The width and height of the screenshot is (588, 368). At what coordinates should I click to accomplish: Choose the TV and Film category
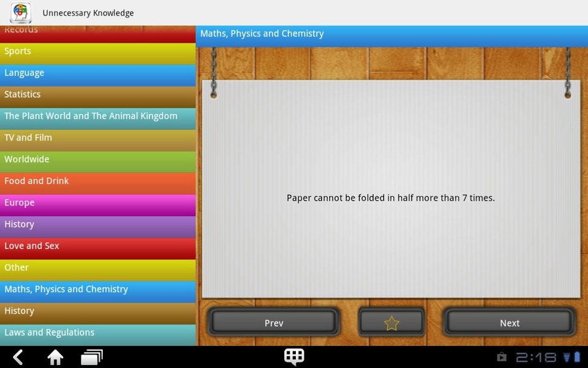98,140
